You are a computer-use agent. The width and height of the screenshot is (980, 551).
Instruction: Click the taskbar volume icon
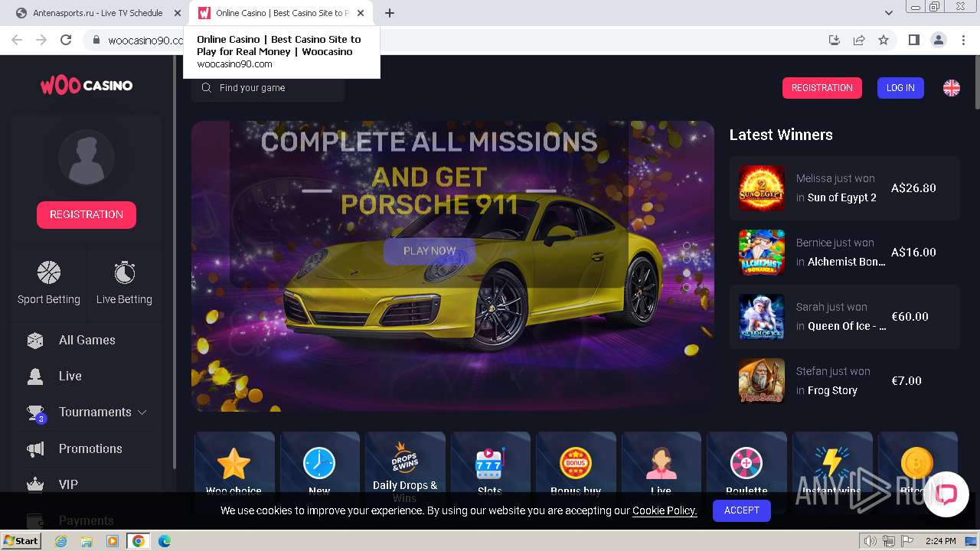(871, 541)
